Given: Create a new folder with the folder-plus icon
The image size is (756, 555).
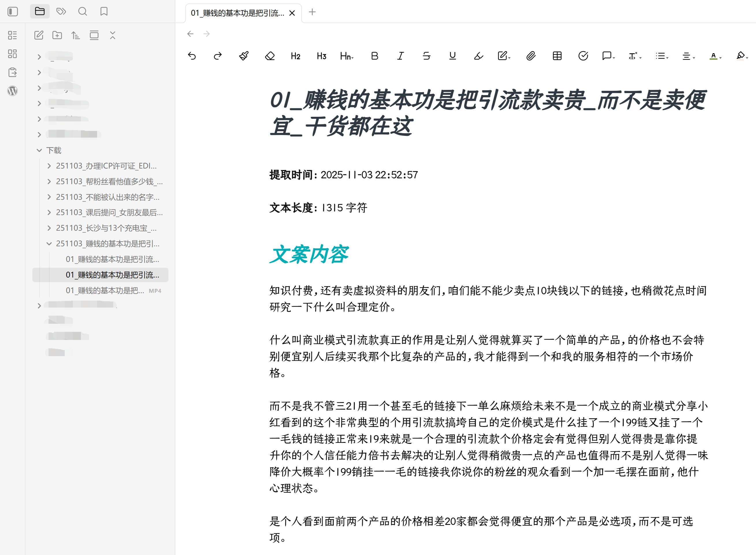Looking at the screenshot, I should 57,35.
